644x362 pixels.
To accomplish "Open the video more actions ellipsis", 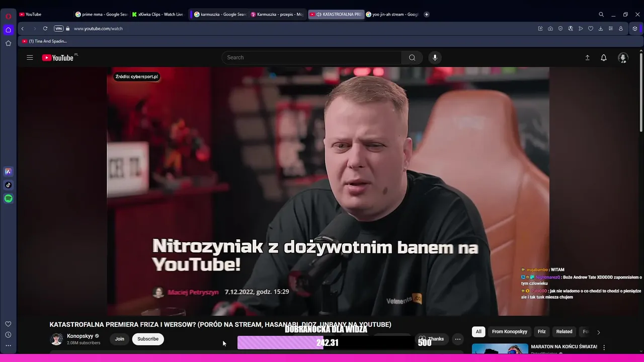I will point(458,339).
